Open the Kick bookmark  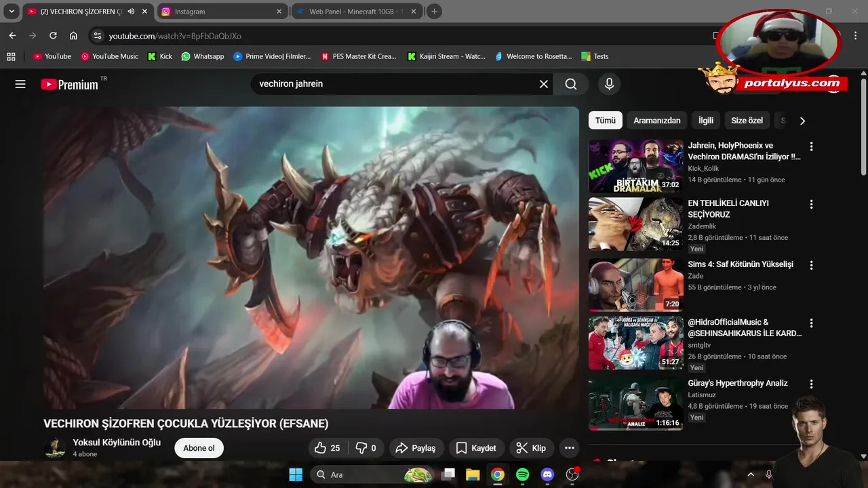pyautogui.click(x=160, y=56)
